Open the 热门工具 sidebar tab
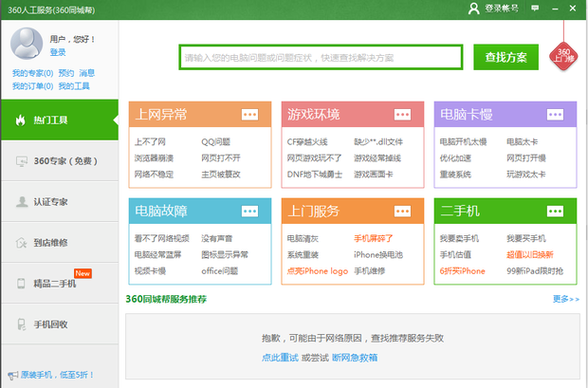 click(59, 120)
